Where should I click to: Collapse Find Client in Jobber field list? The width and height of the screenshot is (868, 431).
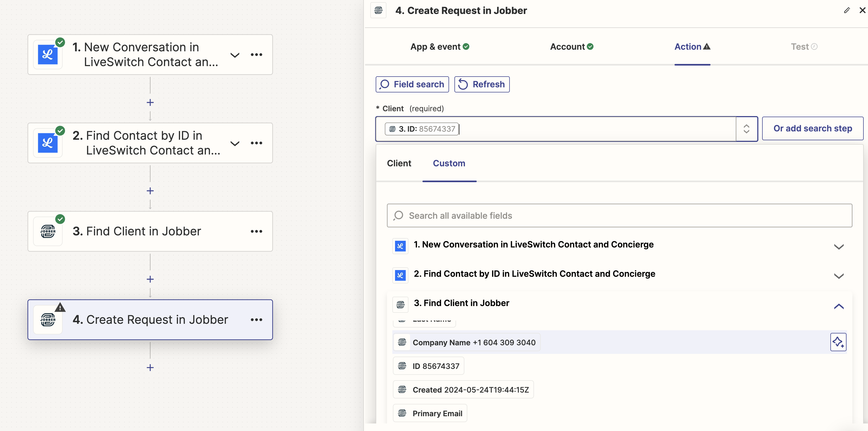click(839, 306)
